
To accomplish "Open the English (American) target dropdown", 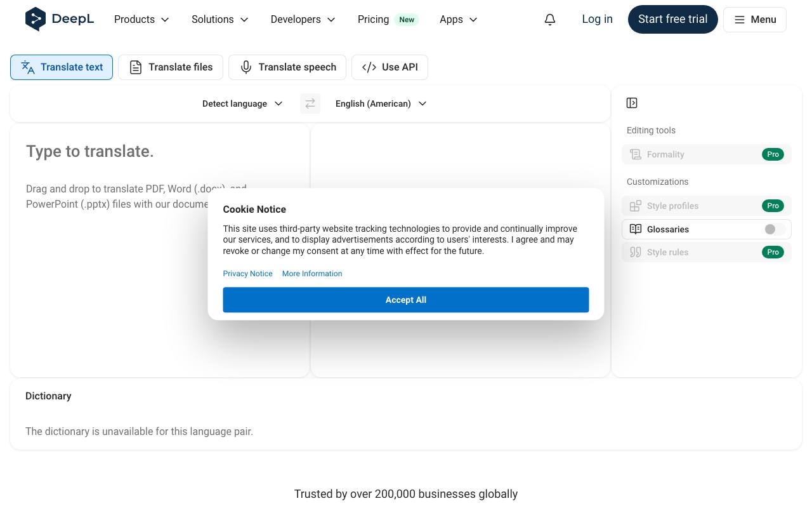I will point(381,104).
